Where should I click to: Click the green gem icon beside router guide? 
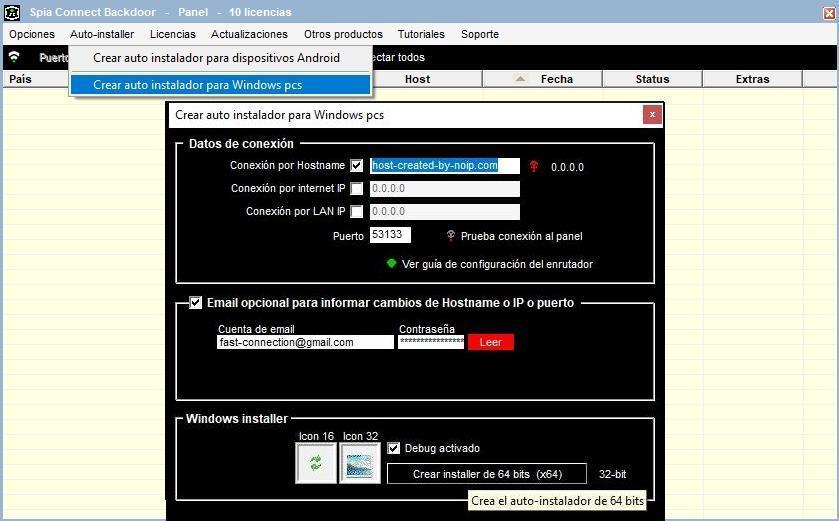(x=391, y=263)
